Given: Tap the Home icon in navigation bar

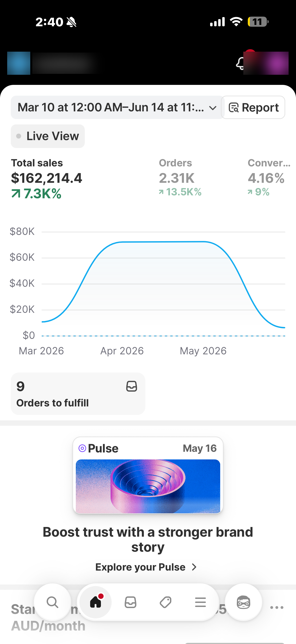Looking at the screenshot, I should (96, 602).
